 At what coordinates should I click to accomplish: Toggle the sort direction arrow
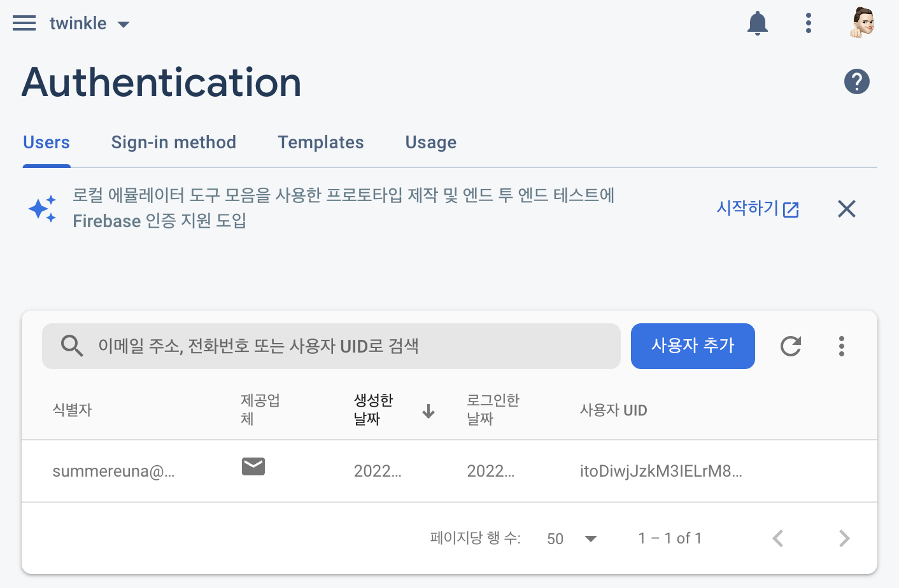click(x=428, y=411)
